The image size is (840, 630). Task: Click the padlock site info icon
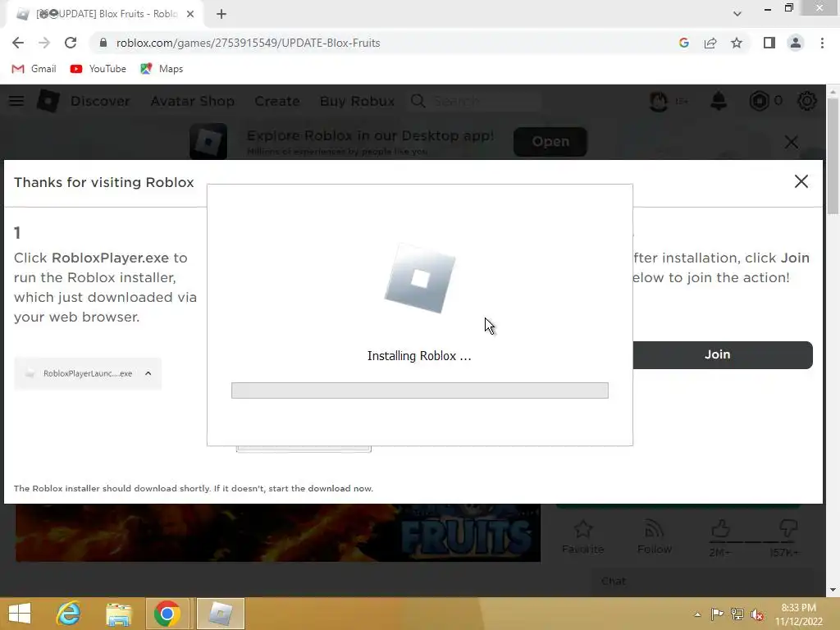[103, 43]
